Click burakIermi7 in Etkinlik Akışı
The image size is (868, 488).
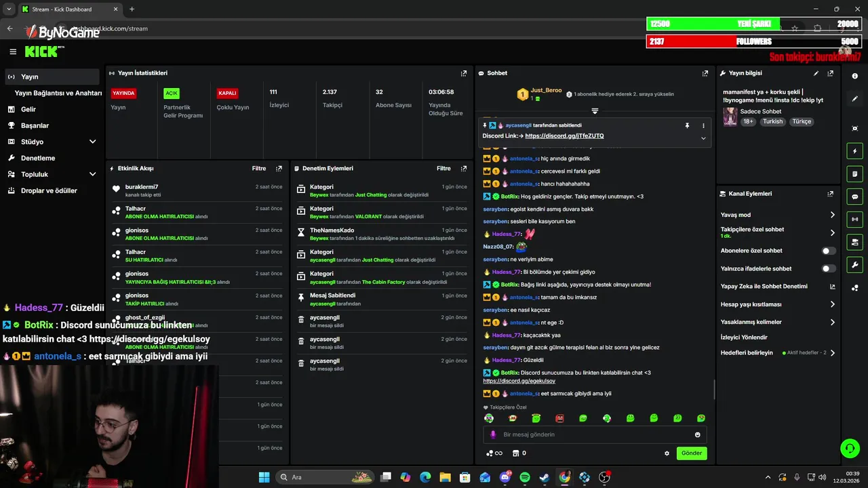coord(142,187)
